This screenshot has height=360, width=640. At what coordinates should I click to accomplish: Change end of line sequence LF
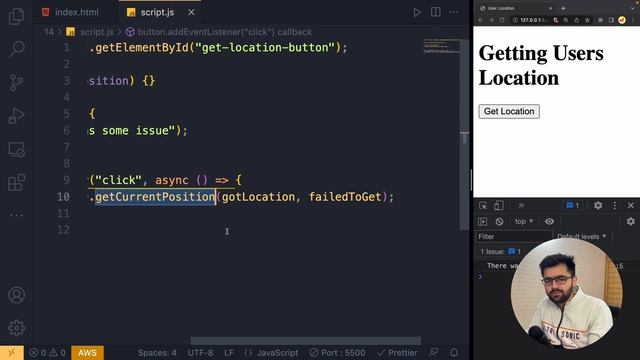pyautogui.click(x=229, y=353)
